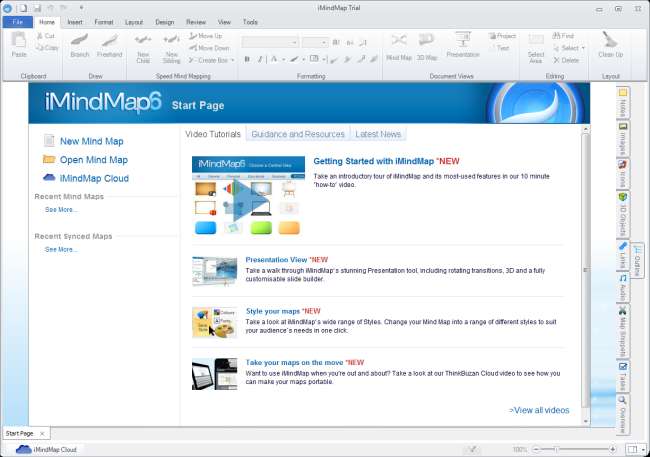Click the Clean Up layout icon
Image resolution: width=650 pixels, height=457 pixels.
(x=611, y=45)
